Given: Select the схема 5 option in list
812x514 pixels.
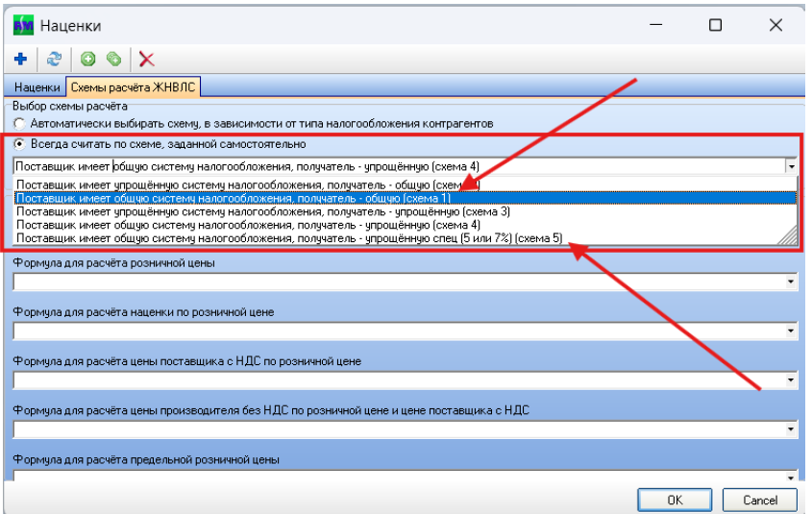Looking at the screenshot, I should (288, 237).
